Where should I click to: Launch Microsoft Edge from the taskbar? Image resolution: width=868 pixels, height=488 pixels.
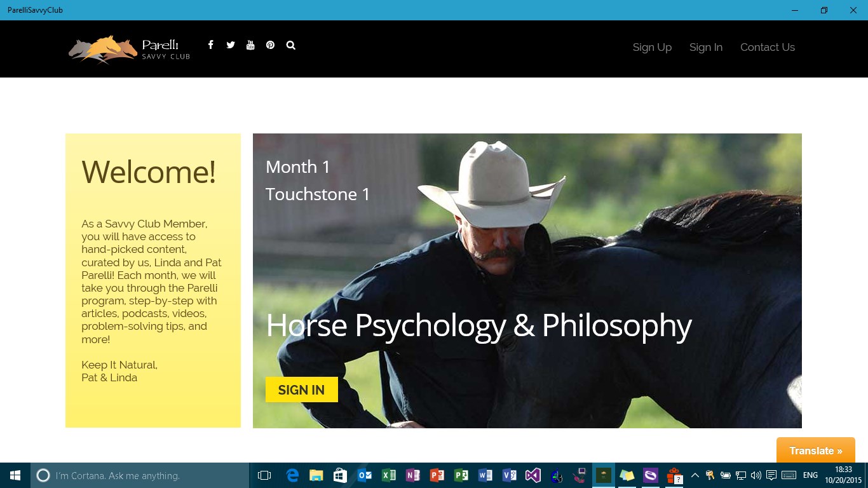click(292, 475)
